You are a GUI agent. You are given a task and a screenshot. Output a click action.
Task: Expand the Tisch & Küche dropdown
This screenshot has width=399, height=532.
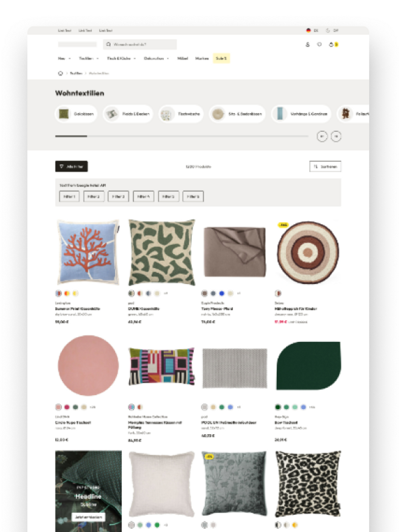pyautogui.click(x=121, y=58)
